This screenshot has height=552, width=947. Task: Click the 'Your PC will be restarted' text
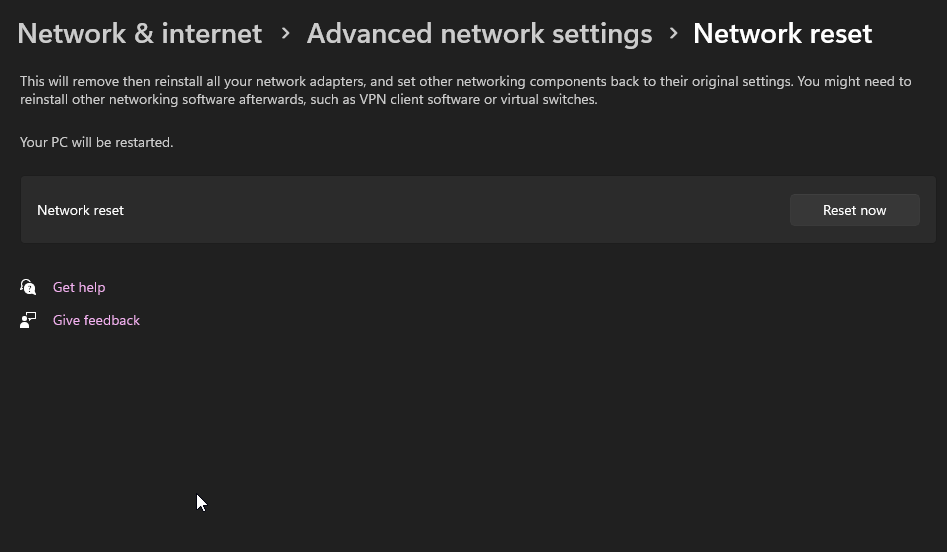click(x=97, y=143)
